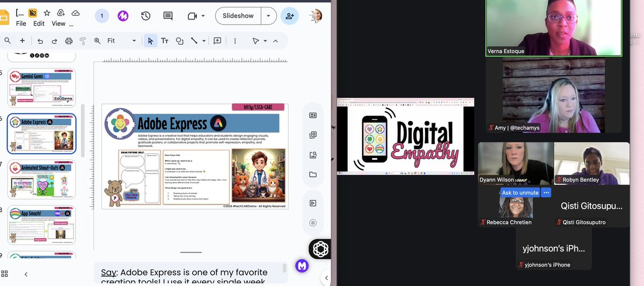Open the play video side panel icon
This screenshot has height=286, width=644.
[313, 203]
